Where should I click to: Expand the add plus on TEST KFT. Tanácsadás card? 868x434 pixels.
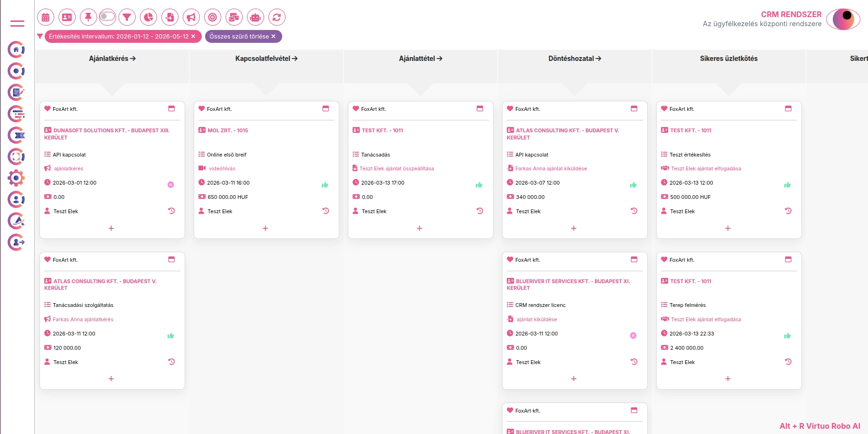(x=419, y=228)
